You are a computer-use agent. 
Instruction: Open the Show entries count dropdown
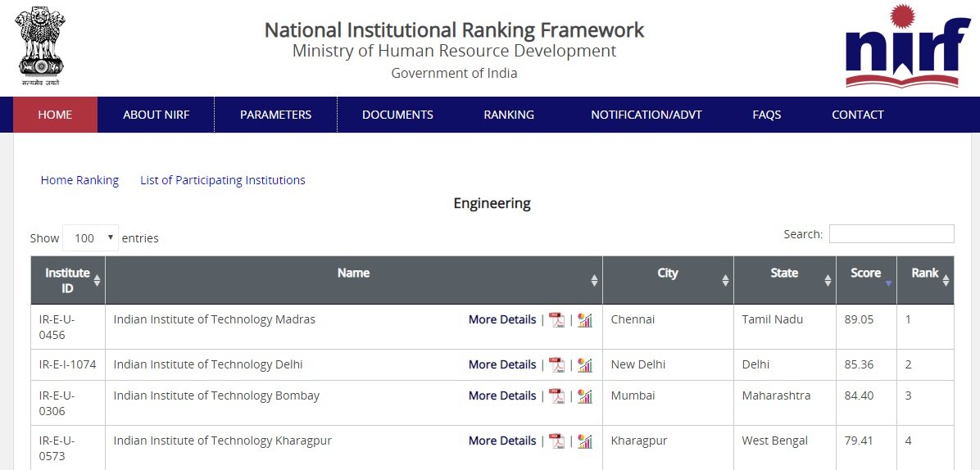[91, 237]
